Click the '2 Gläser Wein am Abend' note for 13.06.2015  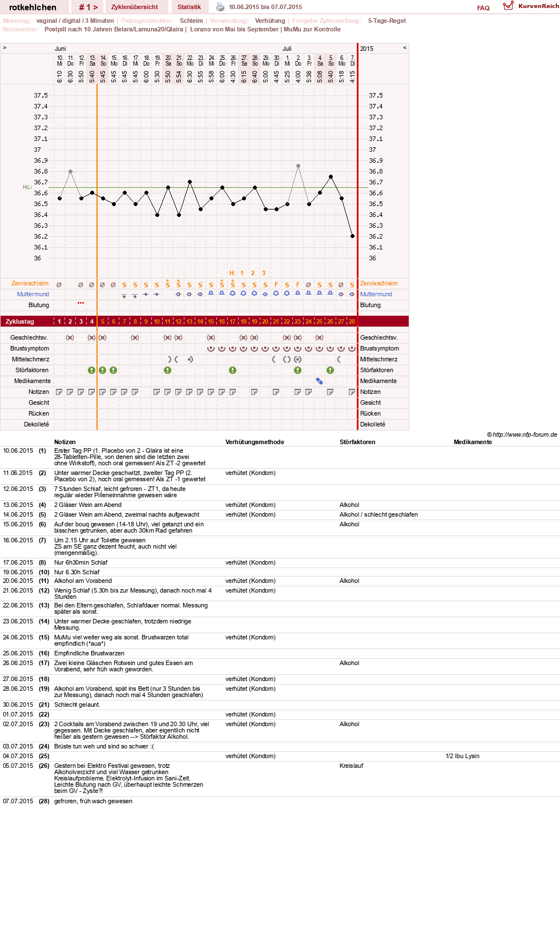click(88, 505)
